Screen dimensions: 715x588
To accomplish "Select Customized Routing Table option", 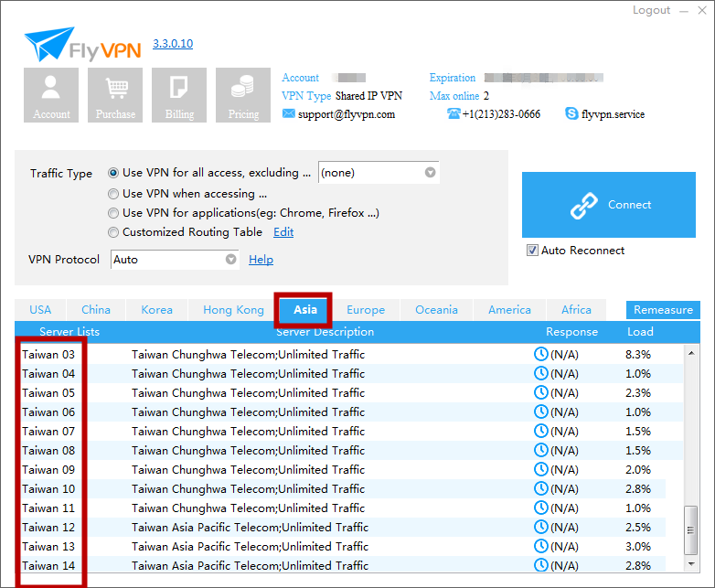I will [113, 232].
